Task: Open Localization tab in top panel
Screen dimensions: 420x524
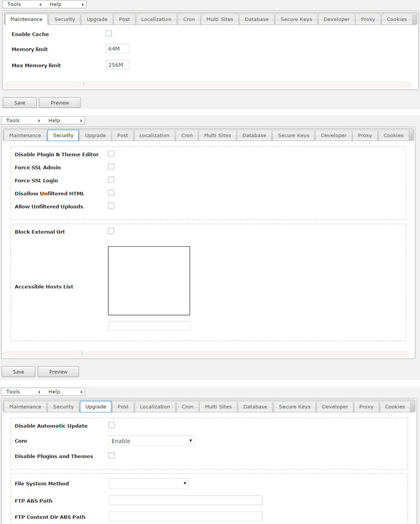Action: coord(156,19)
